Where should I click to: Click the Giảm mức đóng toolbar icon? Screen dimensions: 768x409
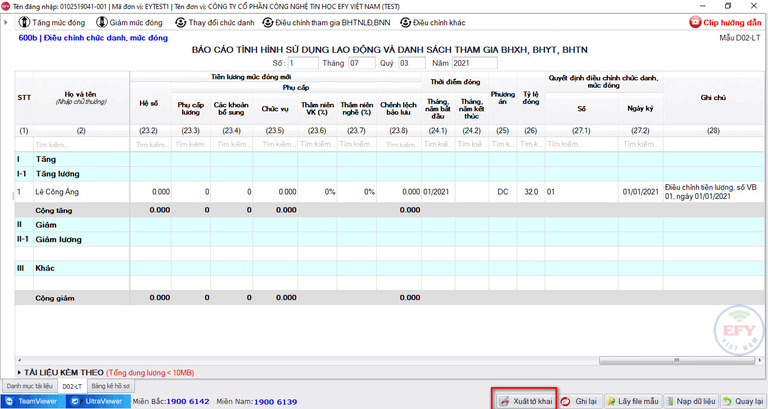[x=102, y=22]
